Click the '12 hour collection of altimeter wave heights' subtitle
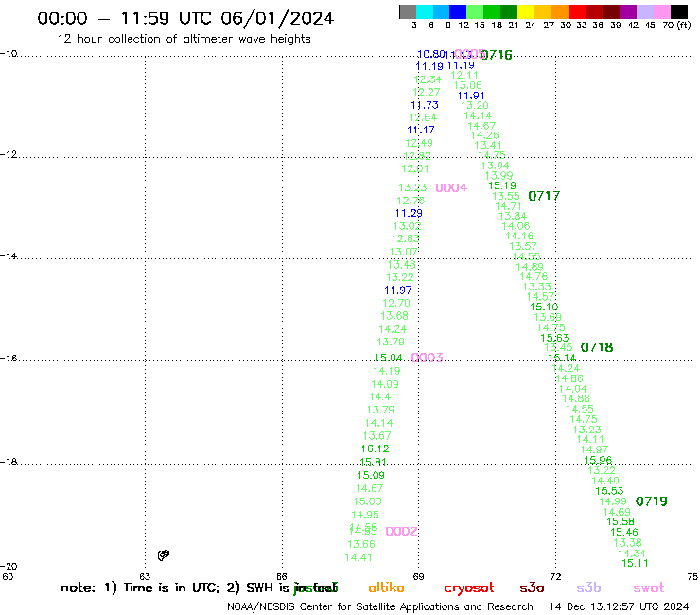700x615 pixels. [x=184, y=39]
